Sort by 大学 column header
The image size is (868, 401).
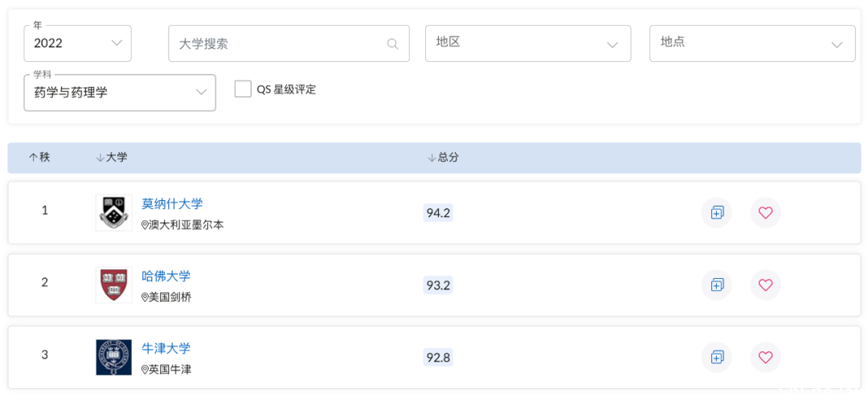tap(111, 158)
